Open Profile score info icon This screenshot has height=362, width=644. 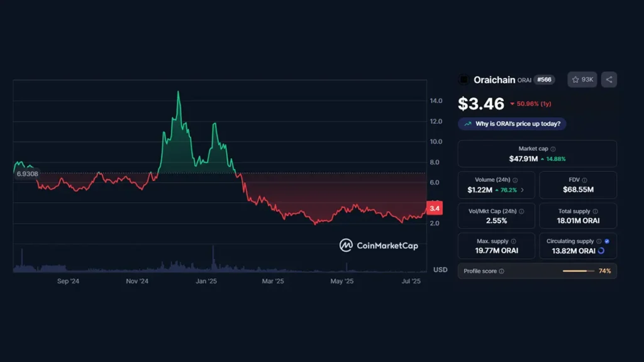click(x=501, y=271)
